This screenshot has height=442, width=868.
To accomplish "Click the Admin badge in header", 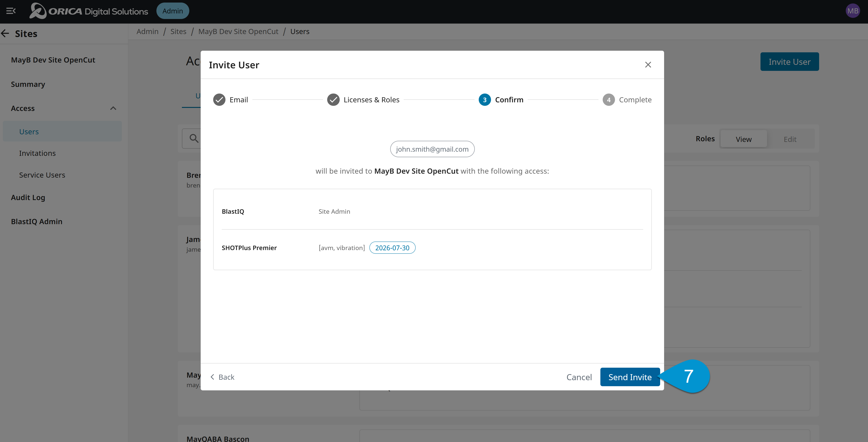I will [173, 11].
